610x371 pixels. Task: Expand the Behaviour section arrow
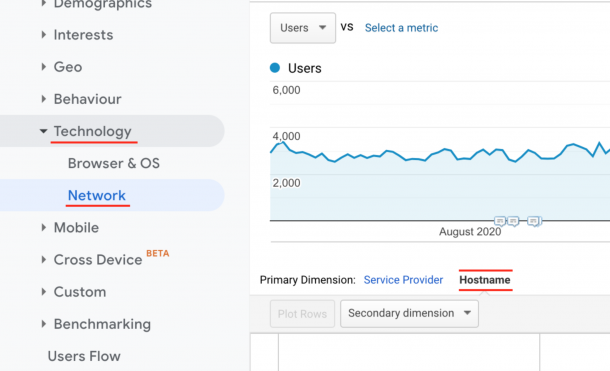(44, 99)
